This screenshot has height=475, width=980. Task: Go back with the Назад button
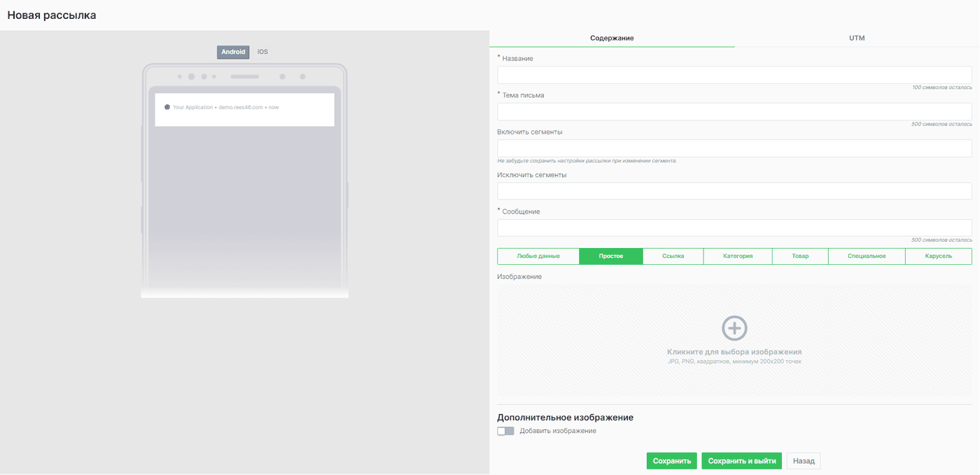point(804,461)
